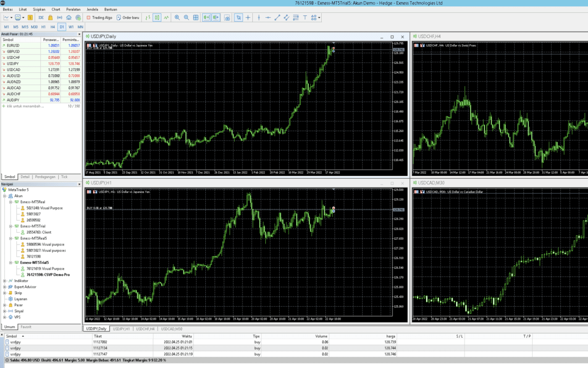Image resolution: width=588 pixels, height=368 pixels.
Task: Click the Zoom In magnifier icon
Action: (177, 18)
